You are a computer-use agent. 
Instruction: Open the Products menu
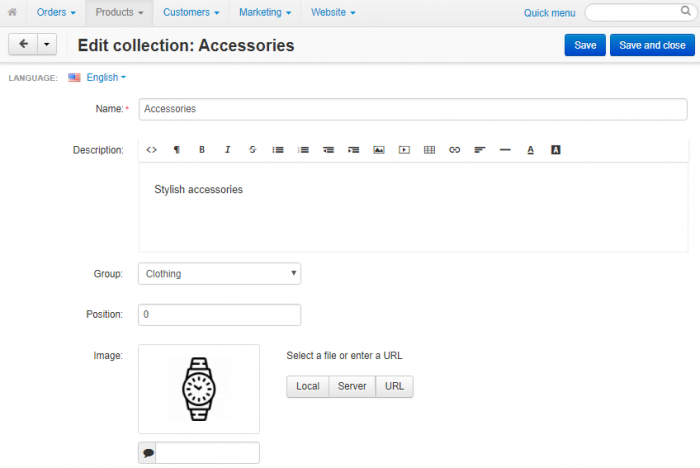[119, 13]
